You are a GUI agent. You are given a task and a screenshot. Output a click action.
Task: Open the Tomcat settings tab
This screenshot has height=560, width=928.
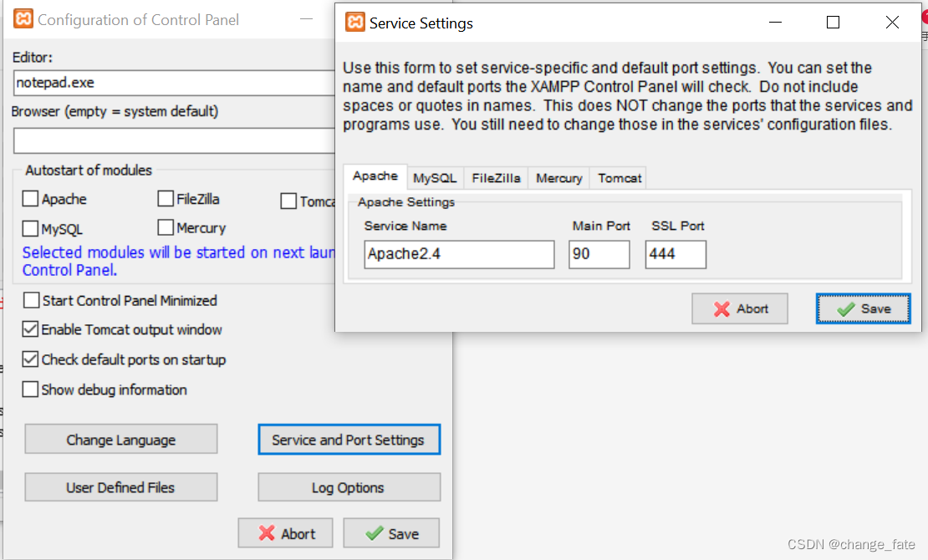(x=618, y=177)
